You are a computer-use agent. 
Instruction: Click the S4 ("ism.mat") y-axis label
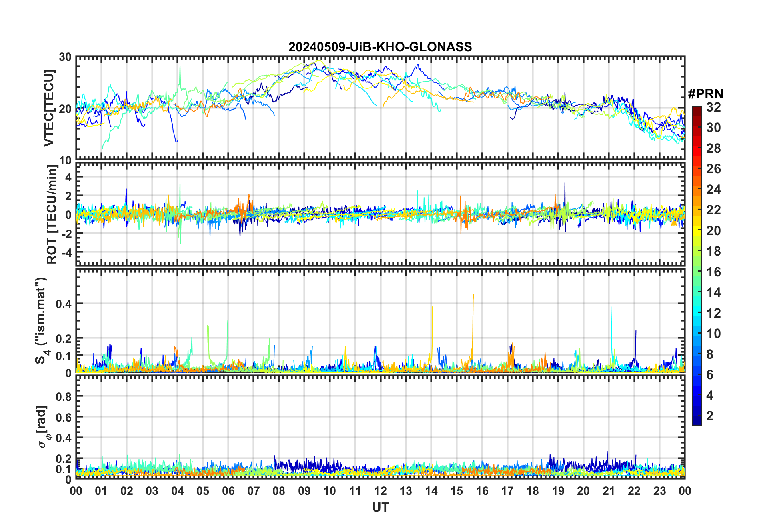coord(42,320)
